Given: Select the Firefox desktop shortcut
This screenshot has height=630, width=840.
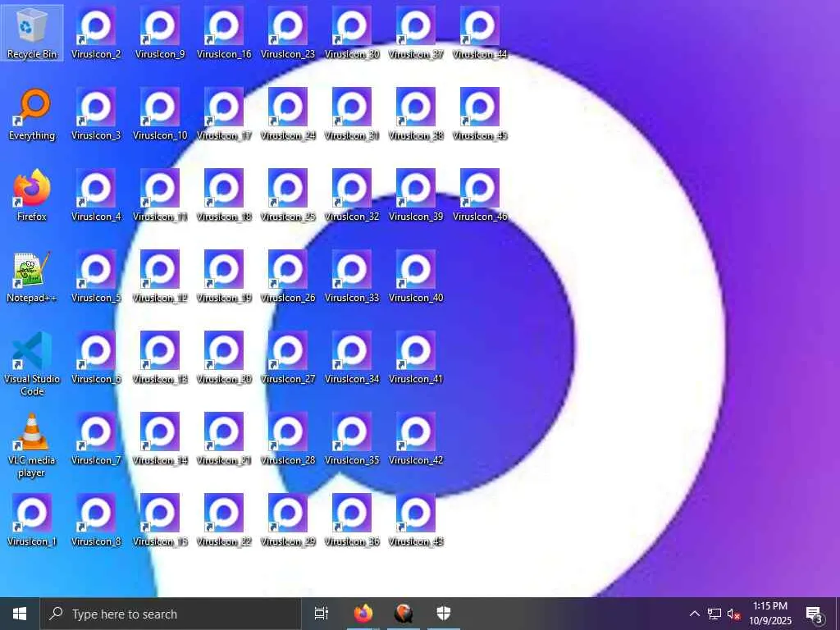Looking at the screenshot, I should (32, 195).
